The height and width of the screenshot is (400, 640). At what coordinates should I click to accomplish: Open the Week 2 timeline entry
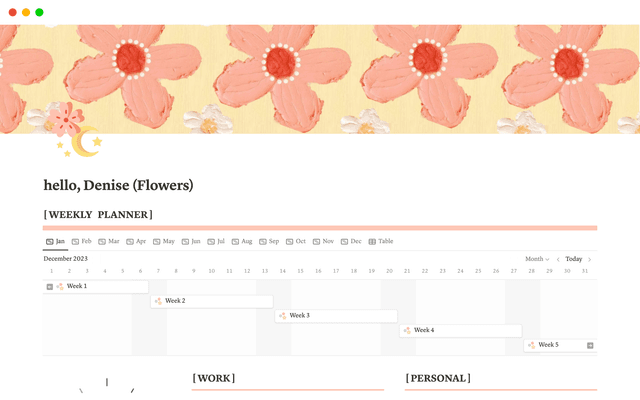point(212,301)
